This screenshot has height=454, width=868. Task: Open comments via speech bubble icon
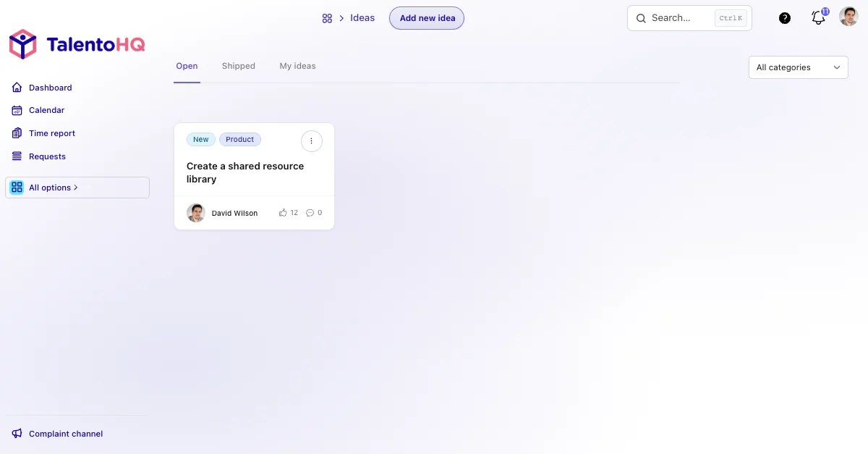[x=310, y=213]
